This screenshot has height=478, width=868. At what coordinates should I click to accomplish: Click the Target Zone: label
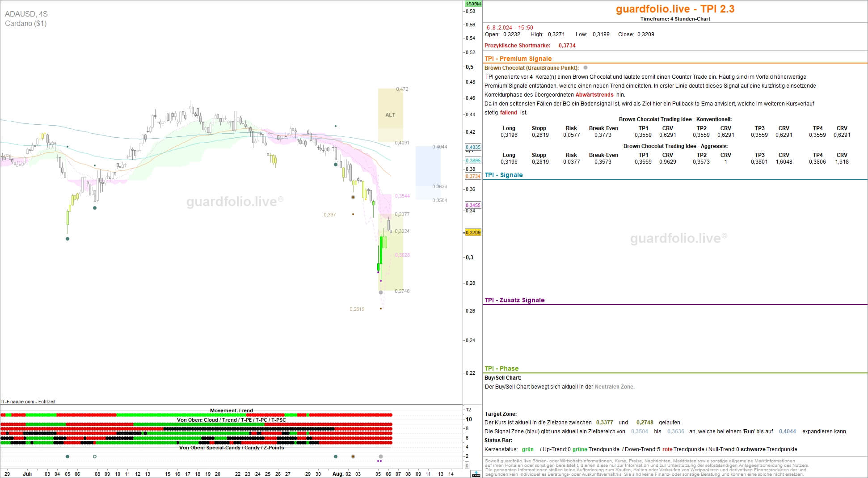(501, 414)
